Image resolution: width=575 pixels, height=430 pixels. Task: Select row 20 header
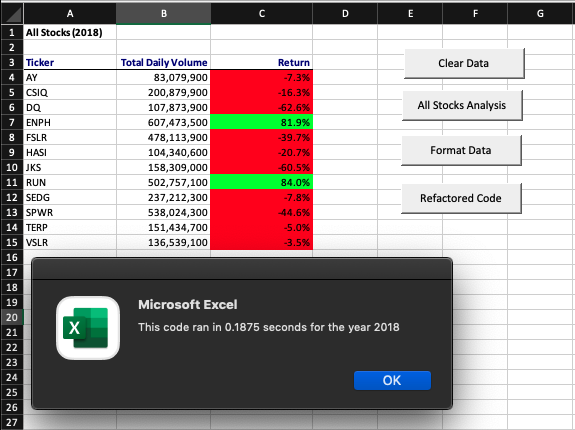(x=12, y=317)
